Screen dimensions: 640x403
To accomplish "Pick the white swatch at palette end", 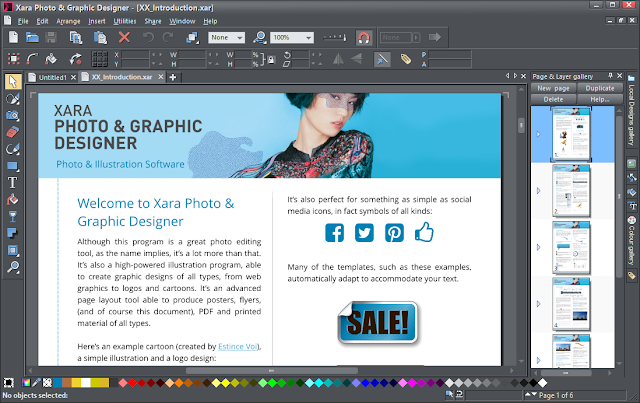I will coord(542,383).
